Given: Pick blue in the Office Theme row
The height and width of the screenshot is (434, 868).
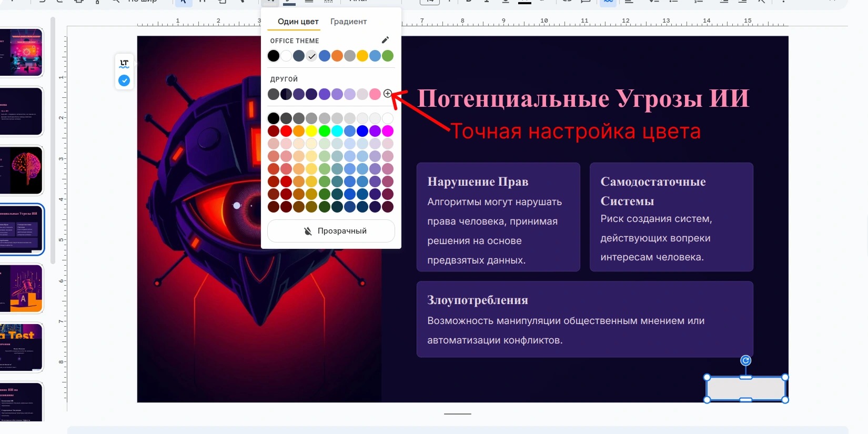Looking at the screenshot, I should (325, 56).
